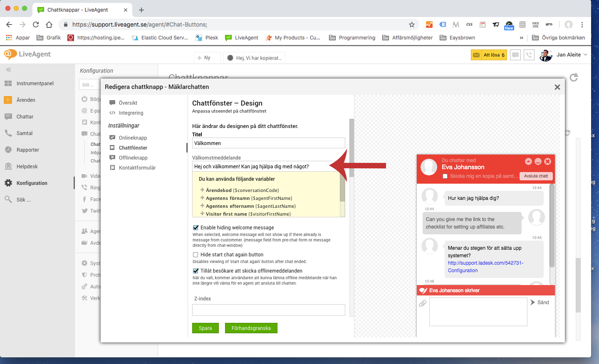
Task: Reload the page in Chrome
Action: (36, 25)
